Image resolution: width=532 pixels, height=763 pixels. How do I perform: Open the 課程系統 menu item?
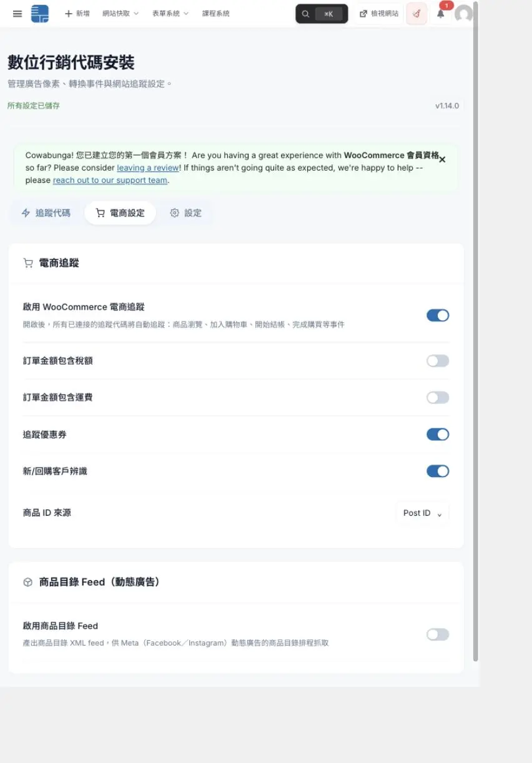[x=216, y=14]
